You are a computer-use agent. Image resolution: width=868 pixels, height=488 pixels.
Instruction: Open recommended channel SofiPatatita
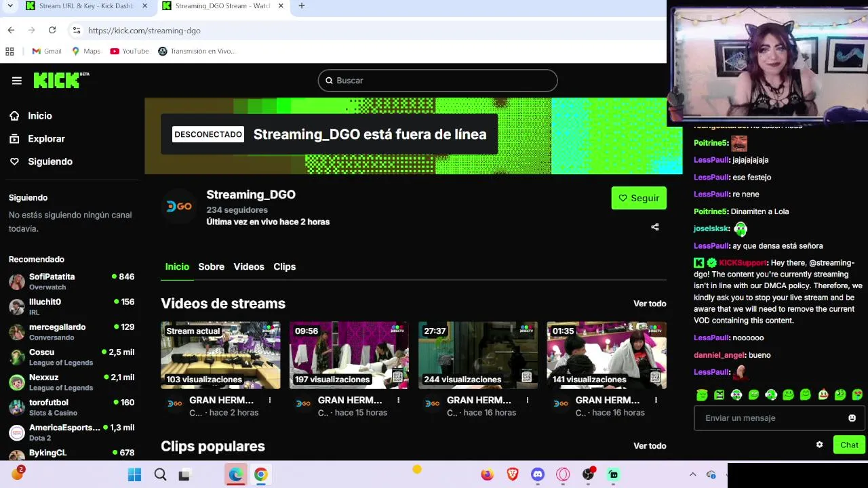(x=71, y=281)
